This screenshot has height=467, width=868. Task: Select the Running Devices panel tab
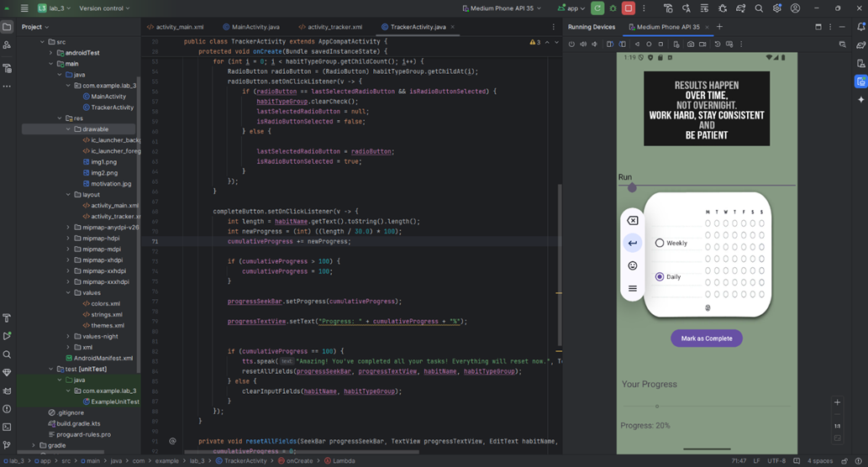coord(592,27)
